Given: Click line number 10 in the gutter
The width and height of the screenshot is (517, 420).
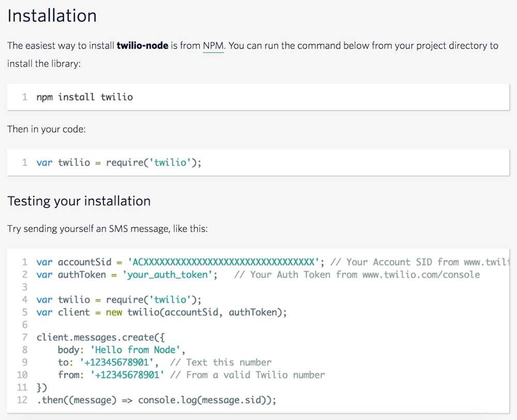Looking at the screenshot, I should (22, 375).
